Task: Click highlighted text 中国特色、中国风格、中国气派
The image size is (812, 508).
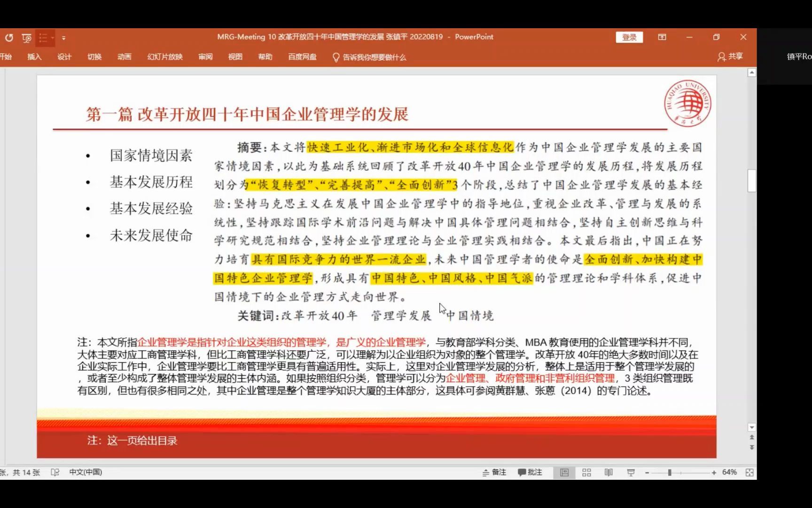Action: [x=452, y=278]
